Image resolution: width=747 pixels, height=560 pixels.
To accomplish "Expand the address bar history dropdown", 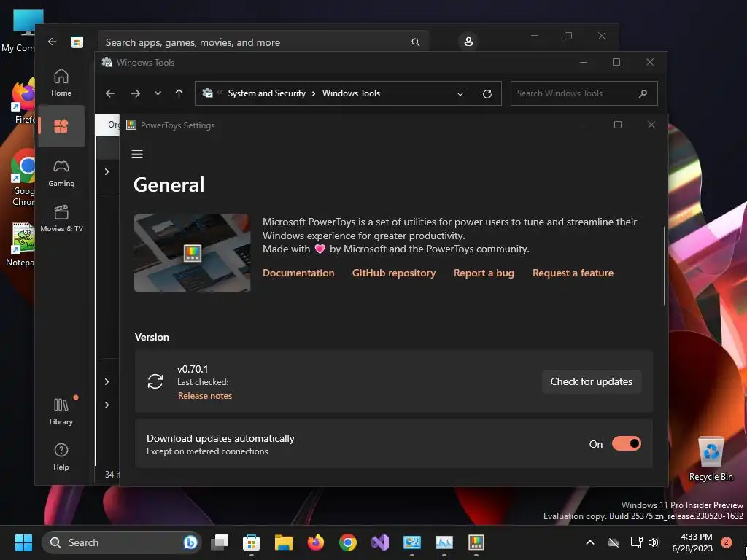I will pyautogui.click(x=460, y=94).
